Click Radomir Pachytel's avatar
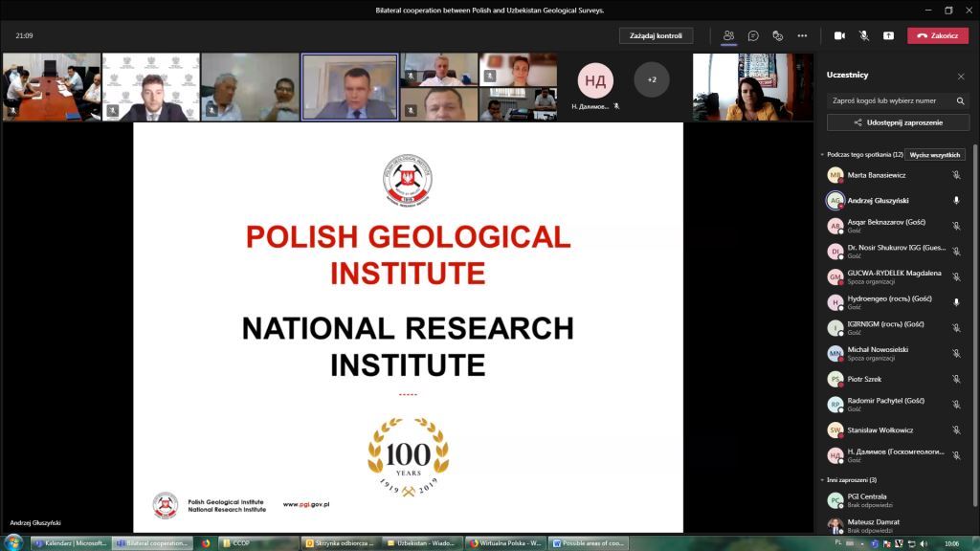The image size is (980, 551). click(x=835, y=405)
